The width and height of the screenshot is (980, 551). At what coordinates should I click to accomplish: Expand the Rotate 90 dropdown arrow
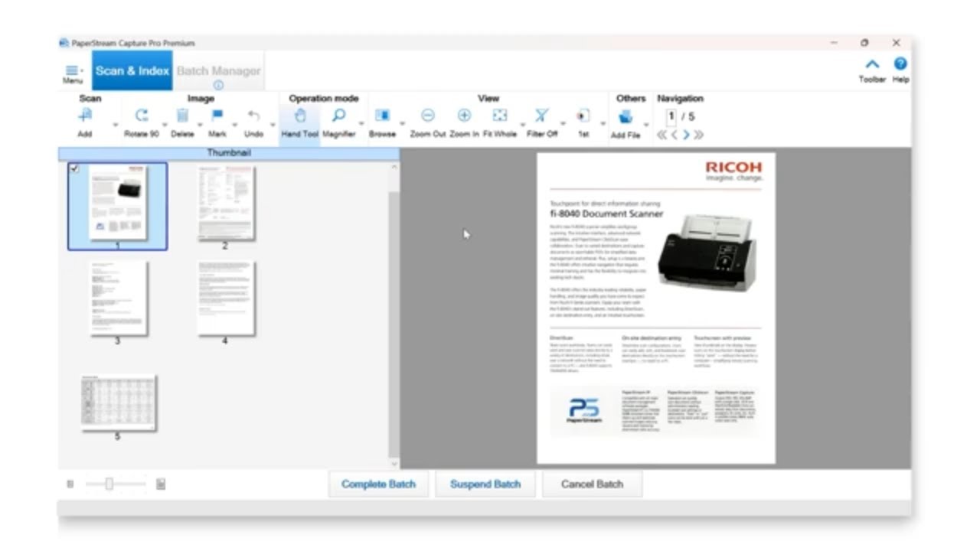coord(165,125)
